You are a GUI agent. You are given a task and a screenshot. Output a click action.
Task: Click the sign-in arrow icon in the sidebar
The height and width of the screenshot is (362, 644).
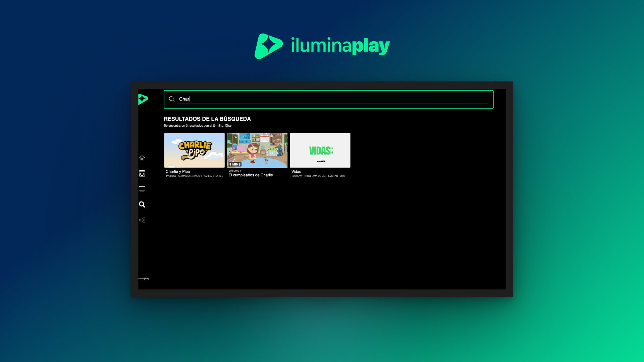point(142,220)
